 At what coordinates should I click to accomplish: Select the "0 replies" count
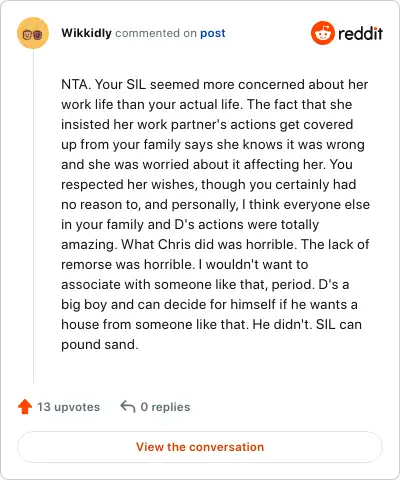pyautogui.click(x=165, y=407)
